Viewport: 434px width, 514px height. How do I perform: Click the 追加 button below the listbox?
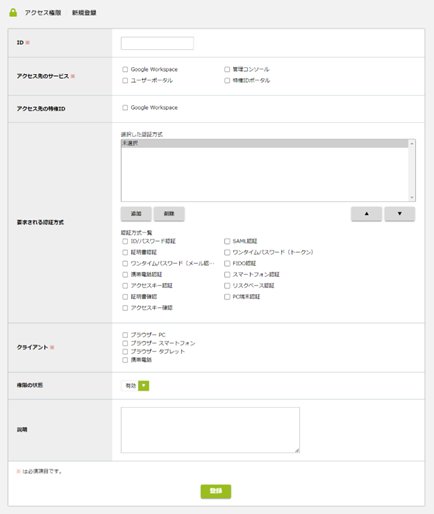tap(136, 214)
